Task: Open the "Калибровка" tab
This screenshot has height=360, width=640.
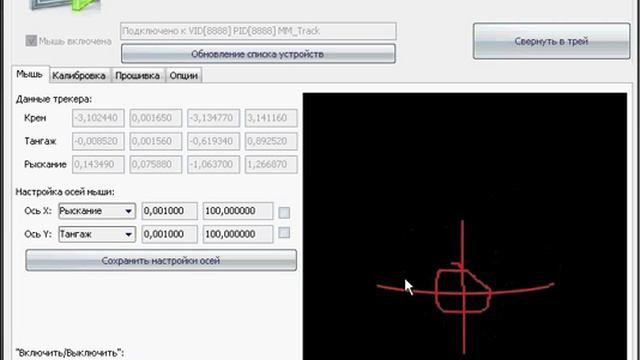Action: point(79,76)
